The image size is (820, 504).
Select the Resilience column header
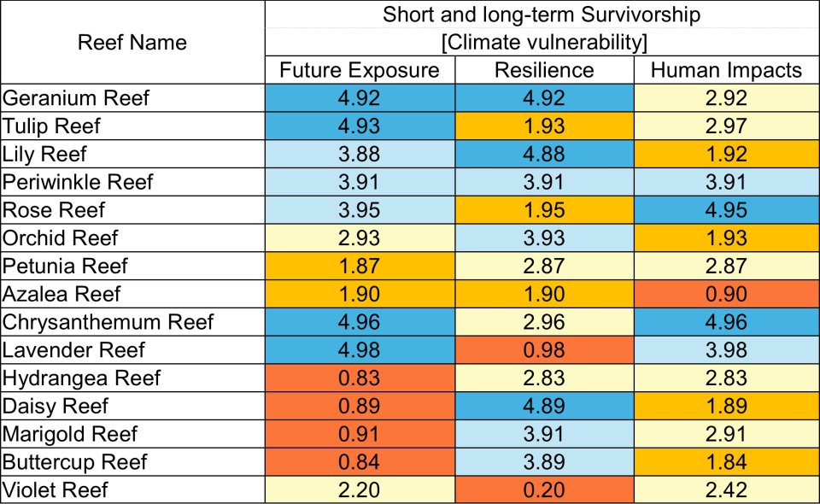[x=544, y=70]
